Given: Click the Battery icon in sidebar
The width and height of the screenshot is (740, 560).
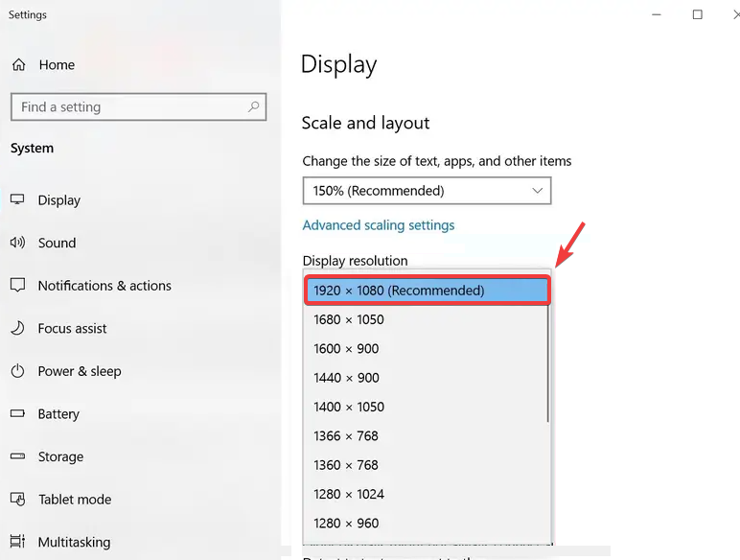Looking at the screenshot, I should 17,414.
